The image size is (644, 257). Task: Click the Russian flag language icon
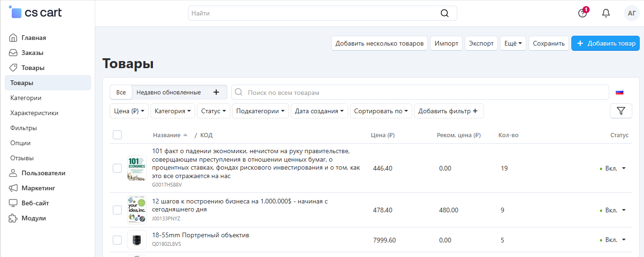coord(620,93)
